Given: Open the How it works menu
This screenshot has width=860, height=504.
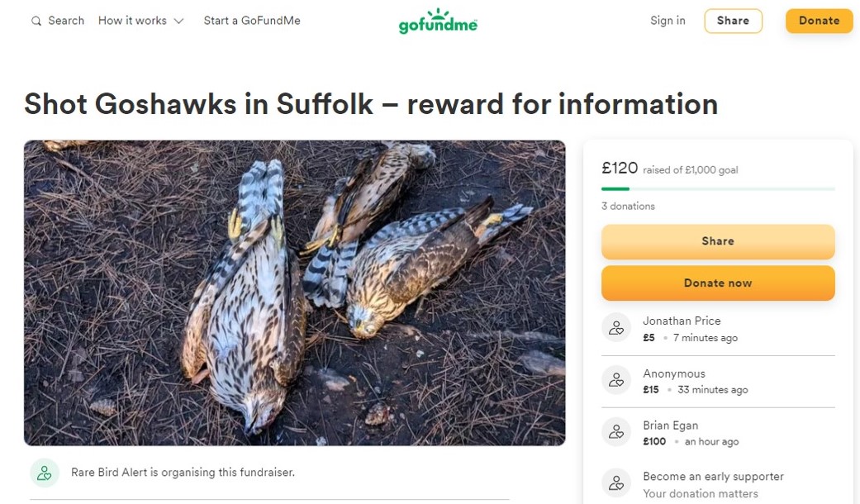Looking at the screenshot, I should 132,21.
